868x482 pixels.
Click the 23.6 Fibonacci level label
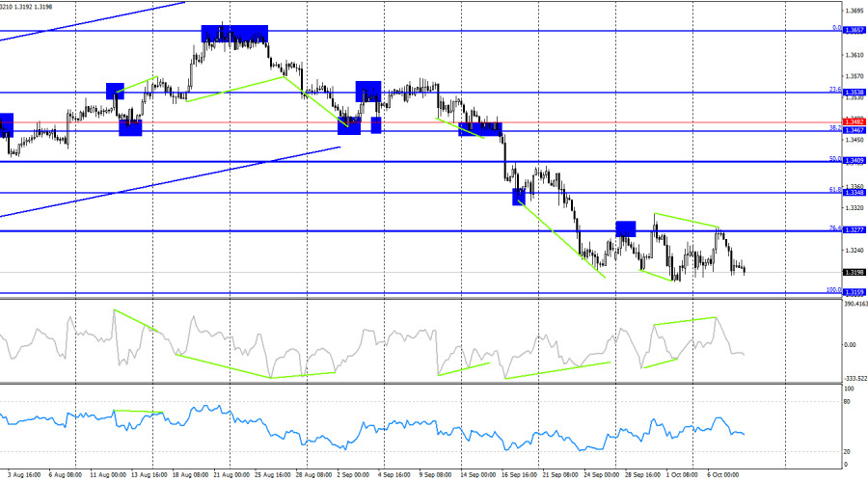pos(835,89)
